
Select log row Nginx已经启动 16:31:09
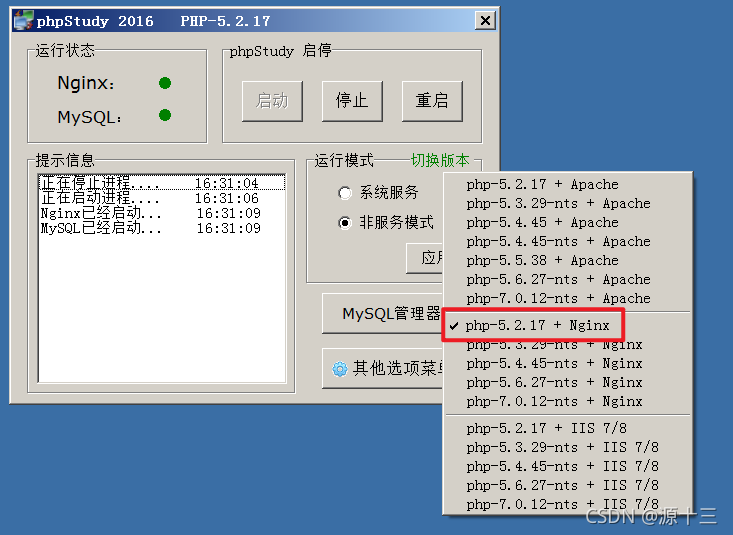pos(162,213)
